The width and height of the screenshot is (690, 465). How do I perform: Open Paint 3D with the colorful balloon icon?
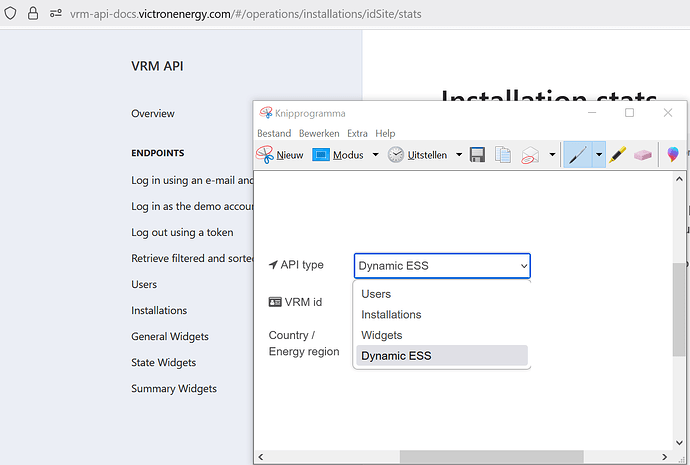(673, 154)
